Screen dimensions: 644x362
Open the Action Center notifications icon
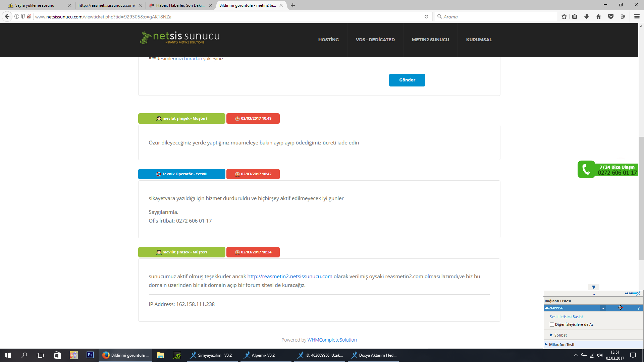click(x=633, y=355)
